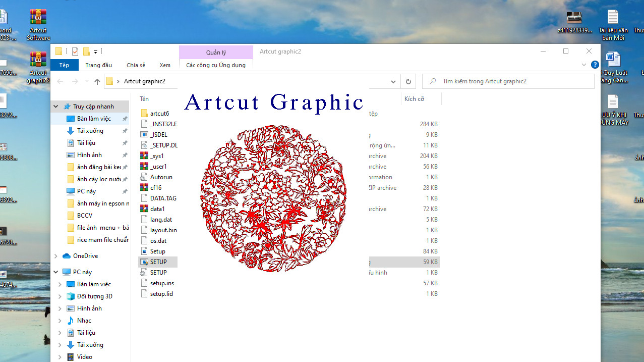Select the layout.bin file name
The width and height of the screenshot is (644, 362).
163,230
